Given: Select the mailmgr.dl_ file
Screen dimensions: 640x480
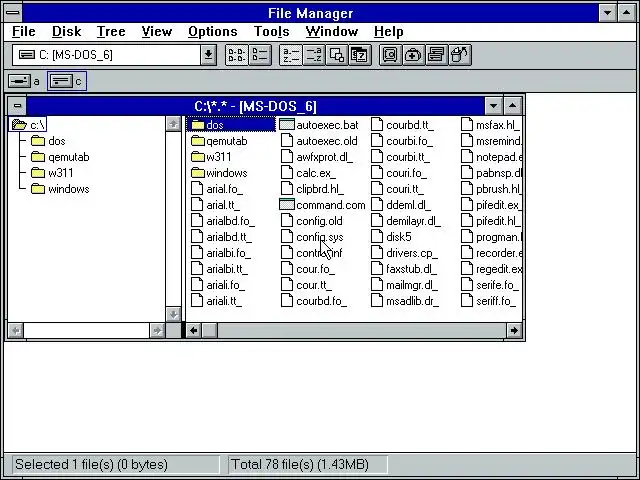Looking at the screenshot, I should [x=404, y=285].
